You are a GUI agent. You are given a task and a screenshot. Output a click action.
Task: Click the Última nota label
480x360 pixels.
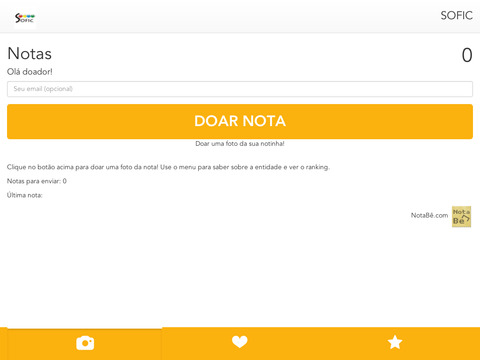(25, 195)
